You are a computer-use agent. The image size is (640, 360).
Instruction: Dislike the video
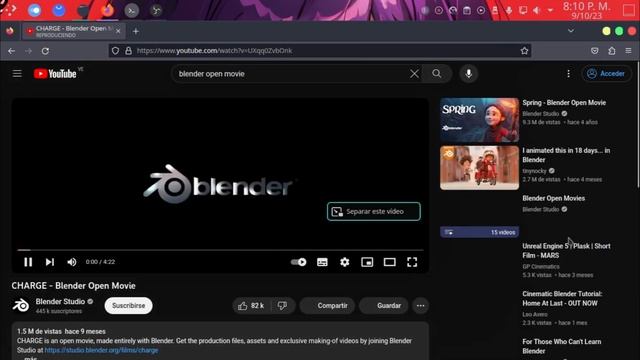click(x=282, y=306)
